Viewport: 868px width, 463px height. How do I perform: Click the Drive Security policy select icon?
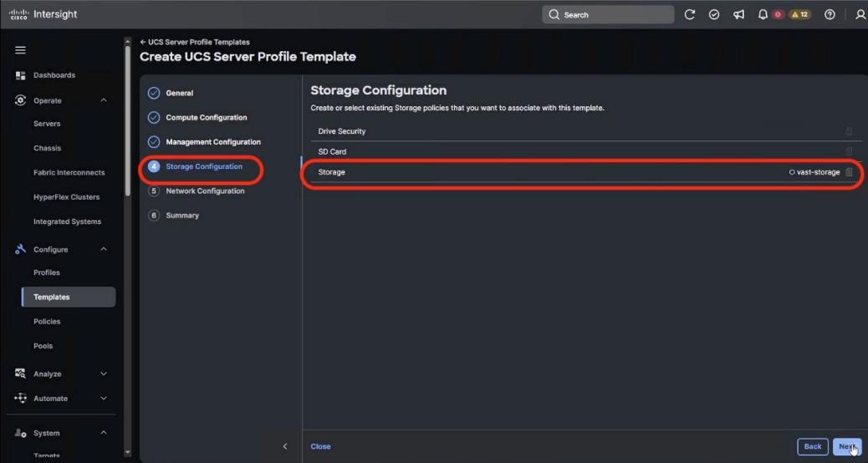click(849, 132)
